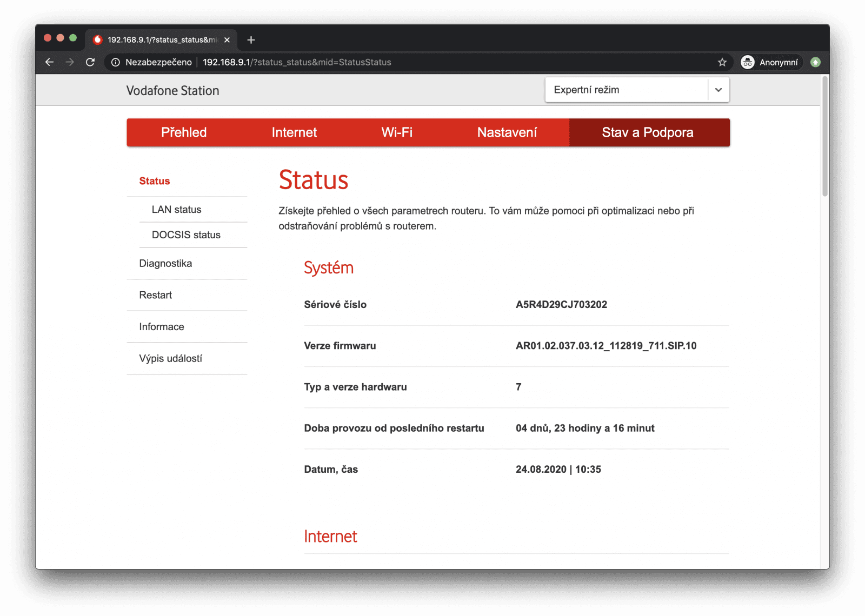Click the hardware version value 7
Screen dimensions: 865x616
pos(518,387)
